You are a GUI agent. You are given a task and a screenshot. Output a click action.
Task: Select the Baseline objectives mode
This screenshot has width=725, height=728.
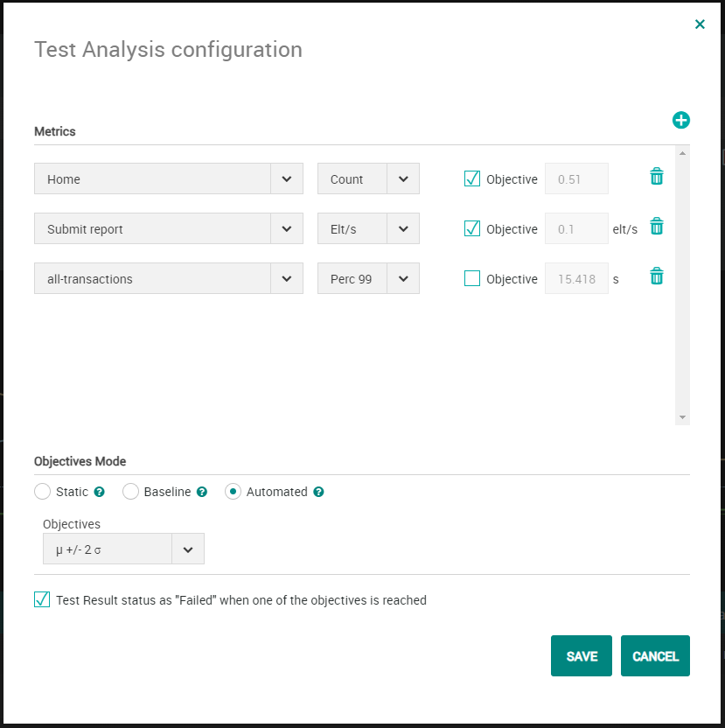pyautogui.click(x=130, y=492)
